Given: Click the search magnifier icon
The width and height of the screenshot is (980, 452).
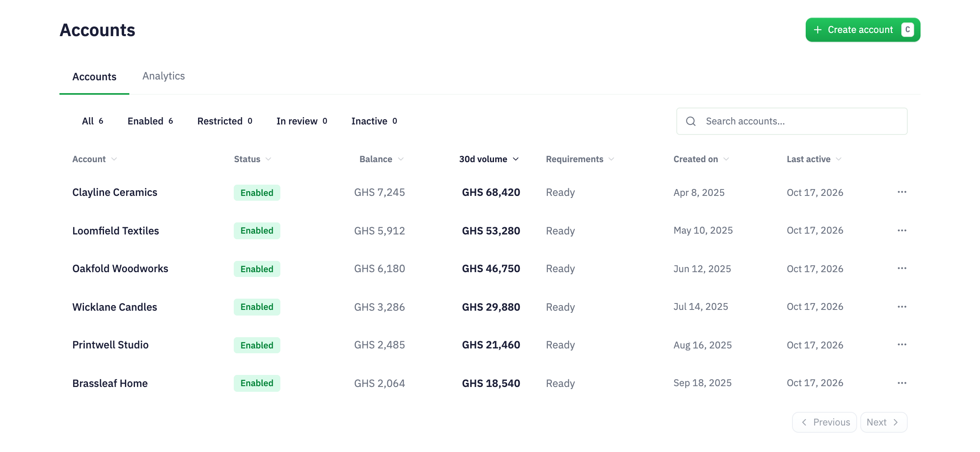Looking at the screenshot, I should point(690,121).
